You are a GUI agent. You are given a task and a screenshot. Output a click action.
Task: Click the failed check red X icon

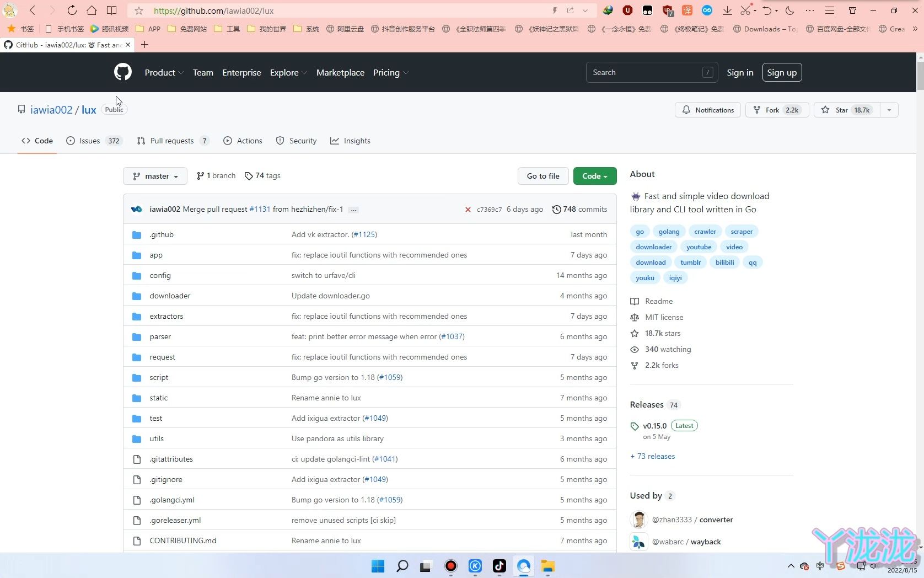click(x=468, y=210)
